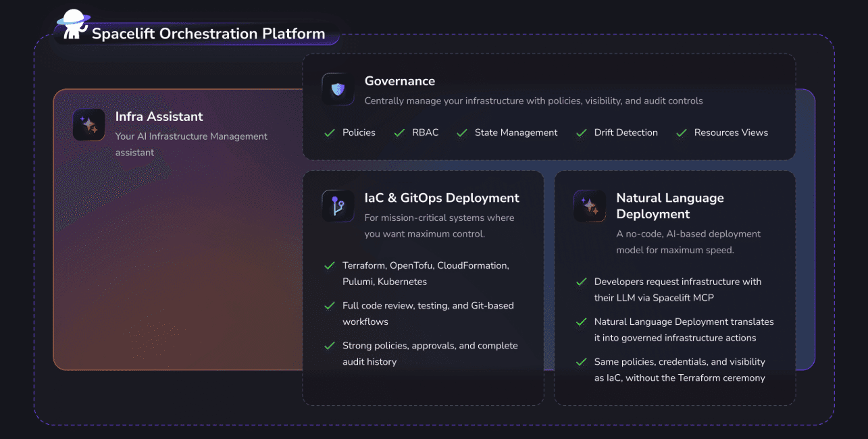Click 'Natural Language Deployment translates' bullet text
868x439 pixels.
coord(684,330)
